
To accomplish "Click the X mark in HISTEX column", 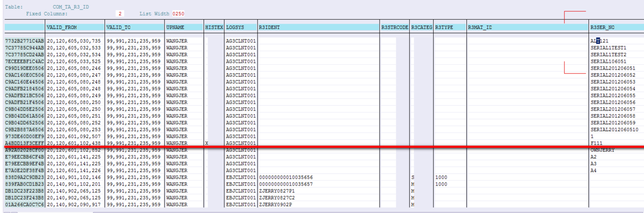I will coord(207,143).
